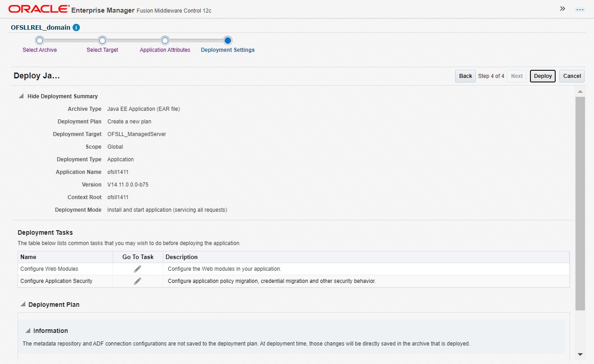The width and height of the screenshot is (594, 364).
Task: Click the 'Global' scope value
Action: click(x=115, y=147)
